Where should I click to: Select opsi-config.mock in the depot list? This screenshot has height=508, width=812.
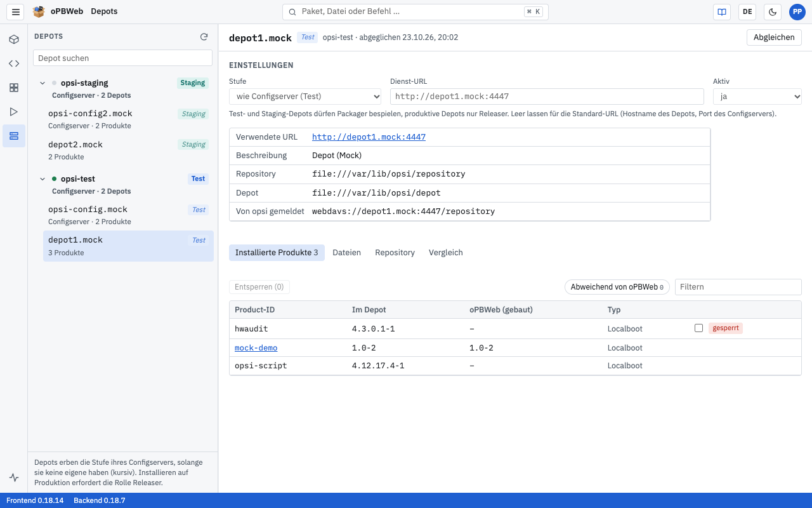click(128, 215)
